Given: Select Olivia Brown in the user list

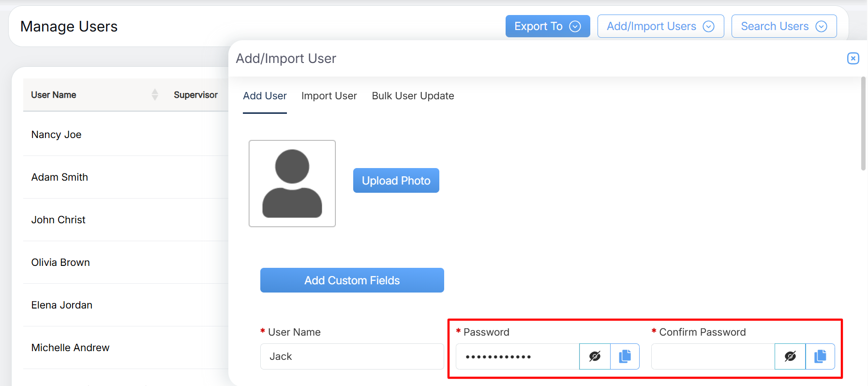Looking at the screenshot, I should tap(60, 262).
